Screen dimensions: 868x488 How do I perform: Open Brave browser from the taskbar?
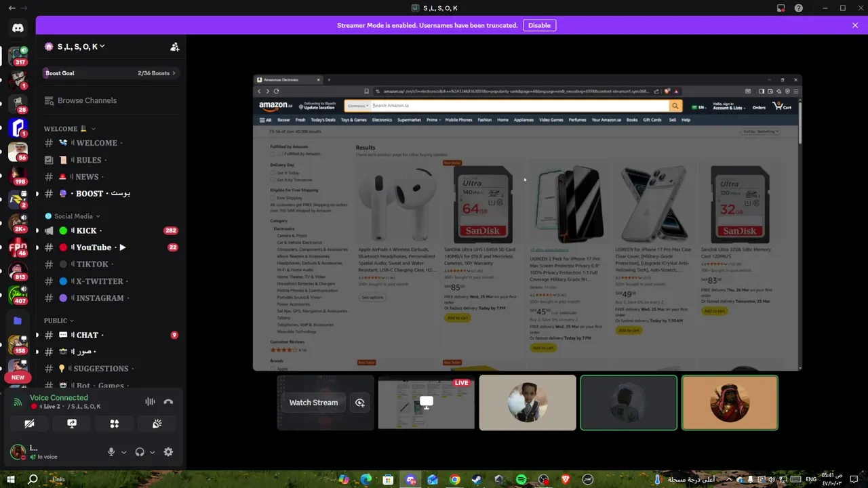click(x=566, y=479)
